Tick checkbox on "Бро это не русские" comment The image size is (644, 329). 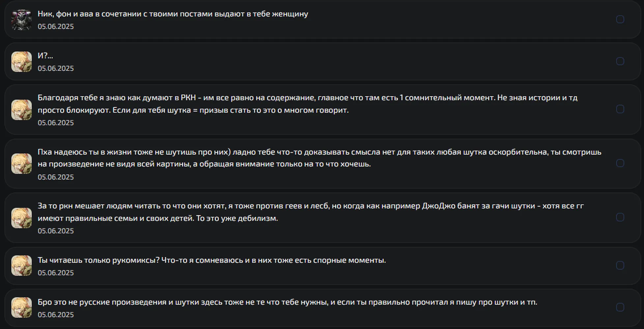[620, 307]
